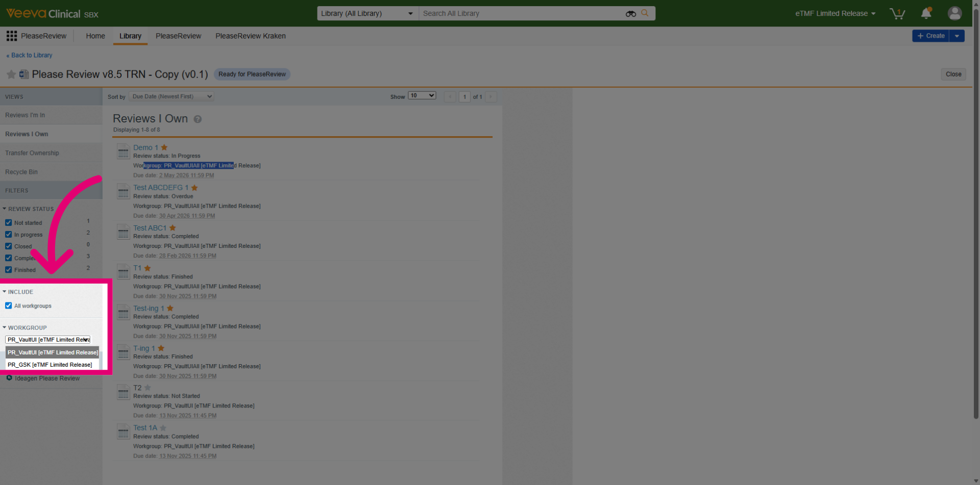
Task: Click the document icon for T2
Action: [x=123, y=392]
